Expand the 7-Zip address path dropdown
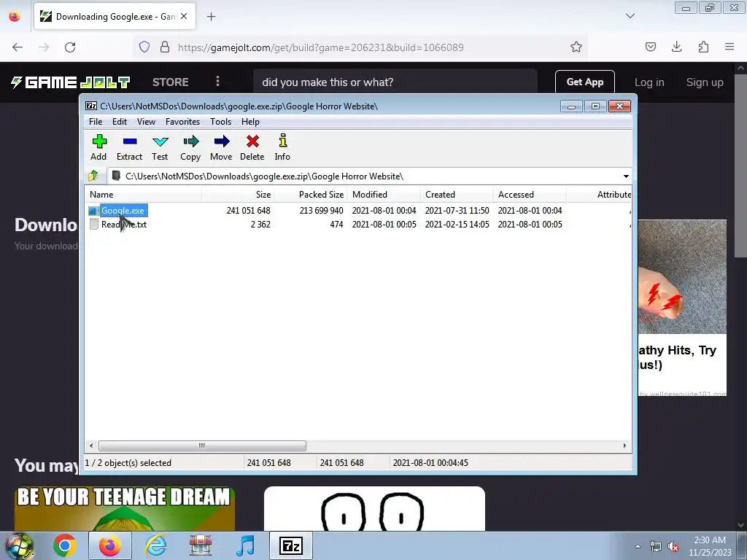747x560 pixels. point(626,176)
